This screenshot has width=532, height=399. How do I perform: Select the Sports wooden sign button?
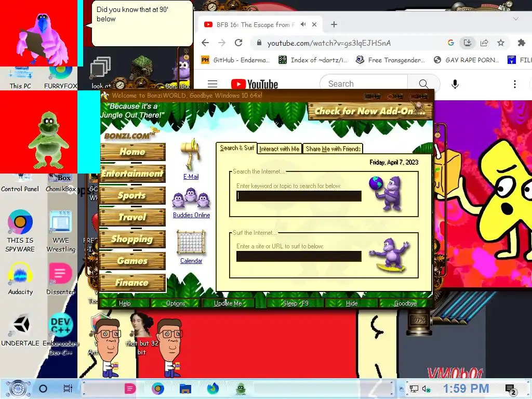132,195
